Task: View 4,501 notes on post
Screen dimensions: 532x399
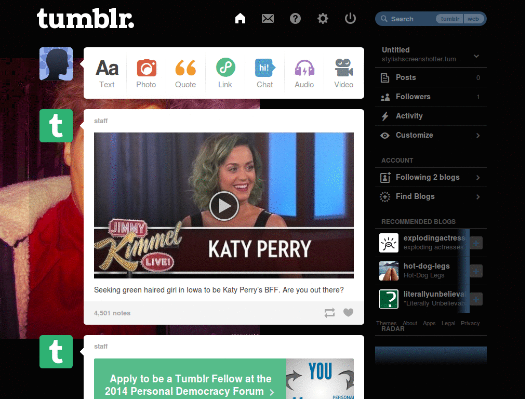Action: pyautogui.click(x=112, y=313)
